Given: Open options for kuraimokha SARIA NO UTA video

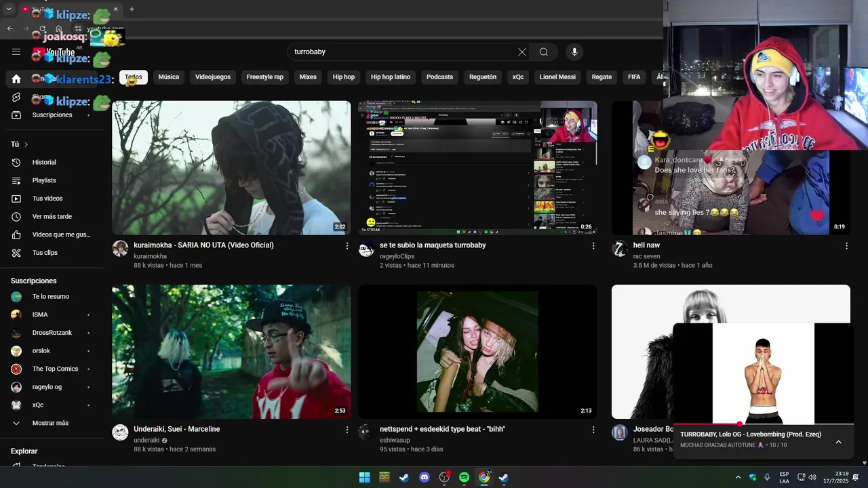Looking at the screenshot, I should tap(347, 246).
